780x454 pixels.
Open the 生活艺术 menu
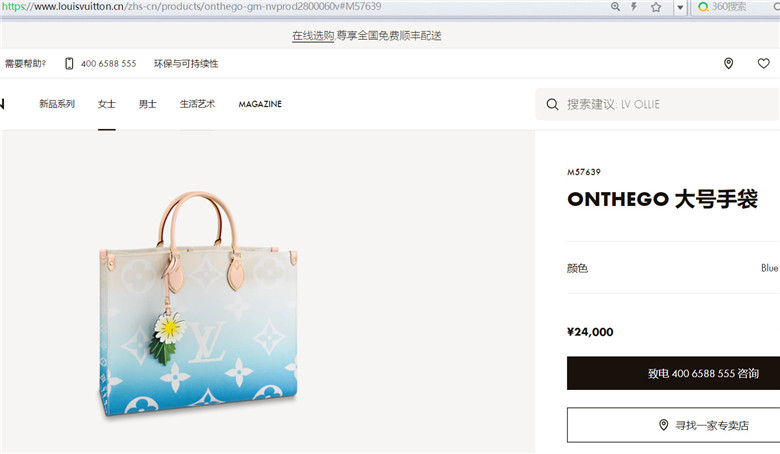[x=197, y=104]
